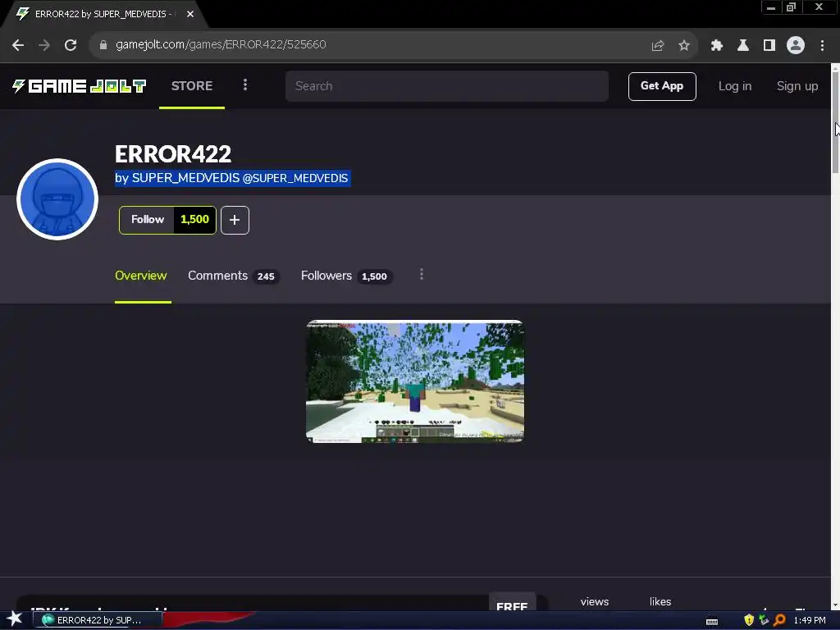Open the Chrome three-dot menu
The height and width of the screenshot is (630, 840).
822,46
